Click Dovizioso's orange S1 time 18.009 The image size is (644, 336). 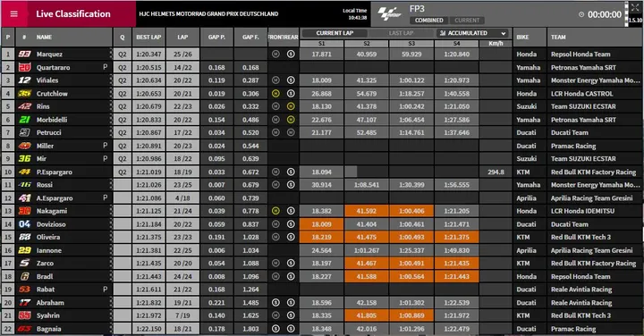322,224
